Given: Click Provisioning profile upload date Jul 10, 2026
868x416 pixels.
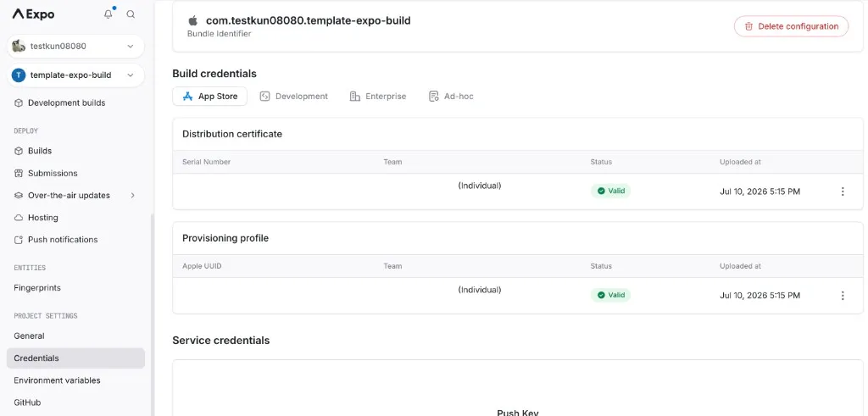Looking at the screenshot, I should 760,296.
